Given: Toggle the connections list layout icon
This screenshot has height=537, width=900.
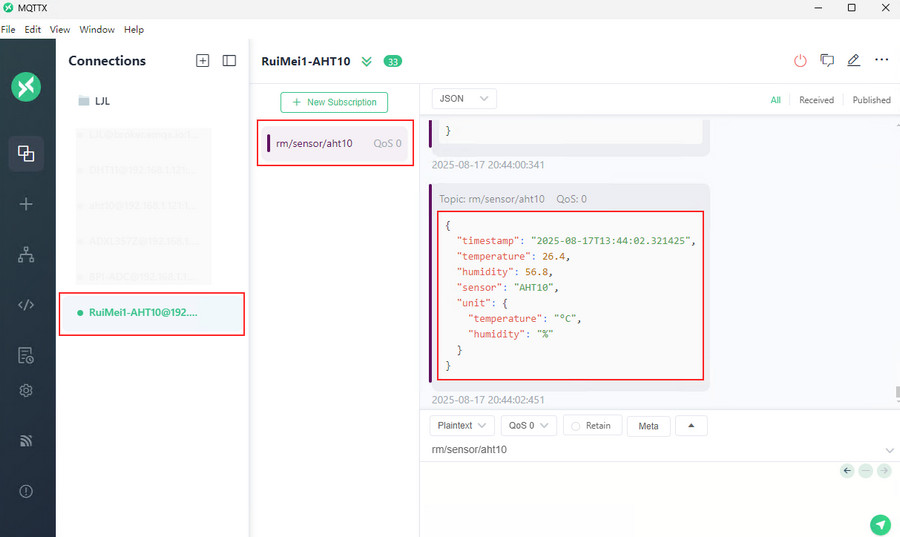Looking at the screenshot, I should click(x=229, y=61).
